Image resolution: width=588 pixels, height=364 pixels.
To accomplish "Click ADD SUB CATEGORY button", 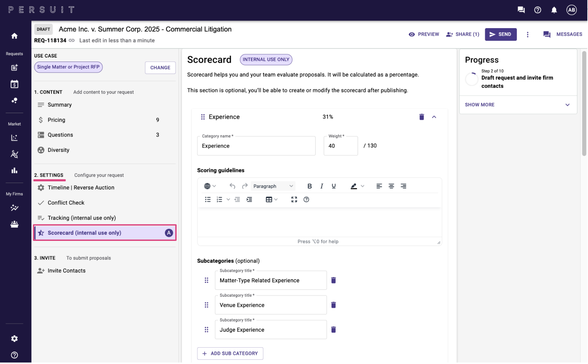I will [230, 354].
